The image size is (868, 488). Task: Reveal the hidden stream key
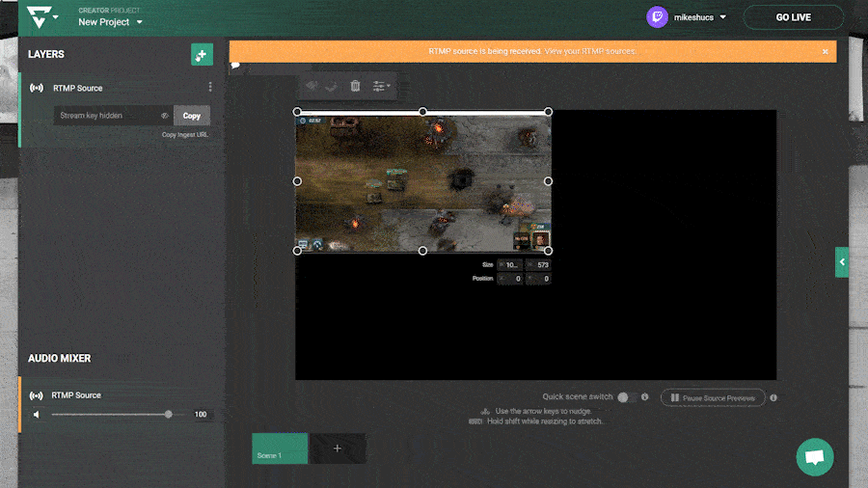point(164,116)
